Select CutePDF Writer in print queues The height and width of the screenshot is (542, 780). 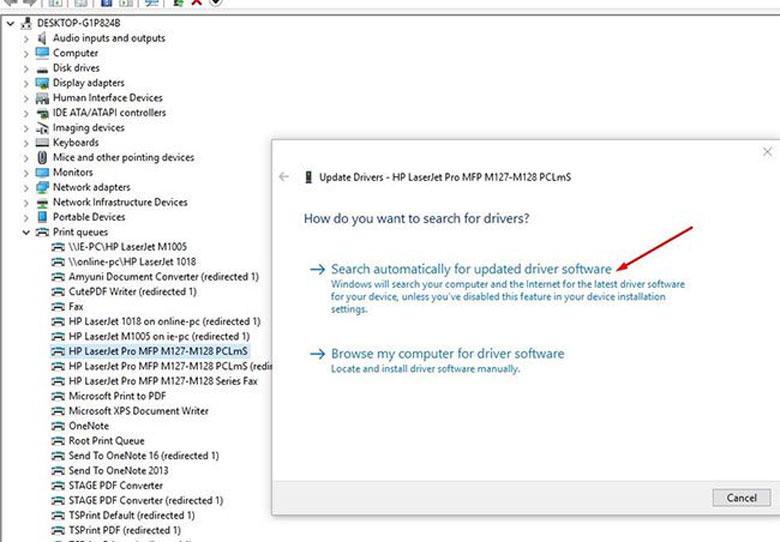[132, 292]
